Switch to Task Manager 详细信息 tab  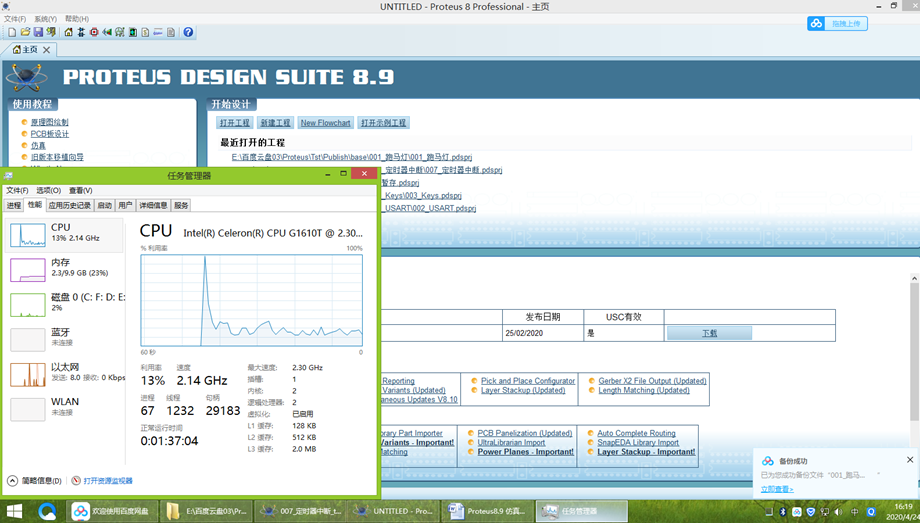coord(153,205)
